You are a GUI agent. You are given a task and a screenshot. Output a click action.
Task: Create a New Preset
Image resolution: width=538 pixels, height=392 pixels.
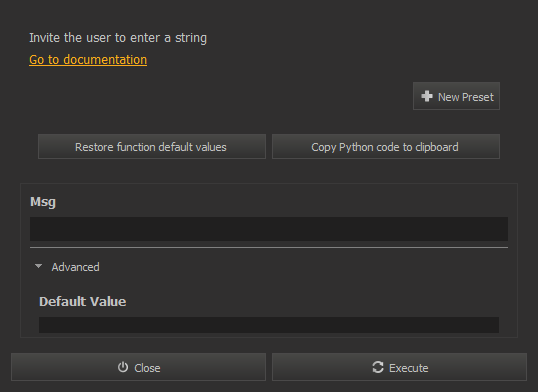coord(456,96)
